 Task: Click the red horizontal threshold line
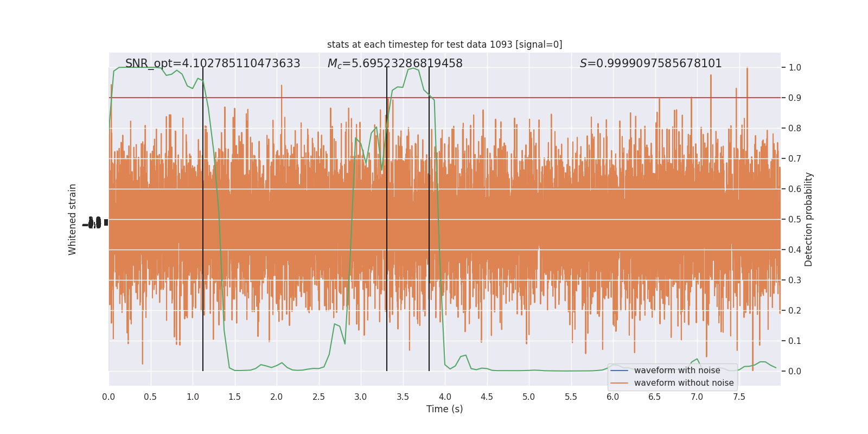444,98
